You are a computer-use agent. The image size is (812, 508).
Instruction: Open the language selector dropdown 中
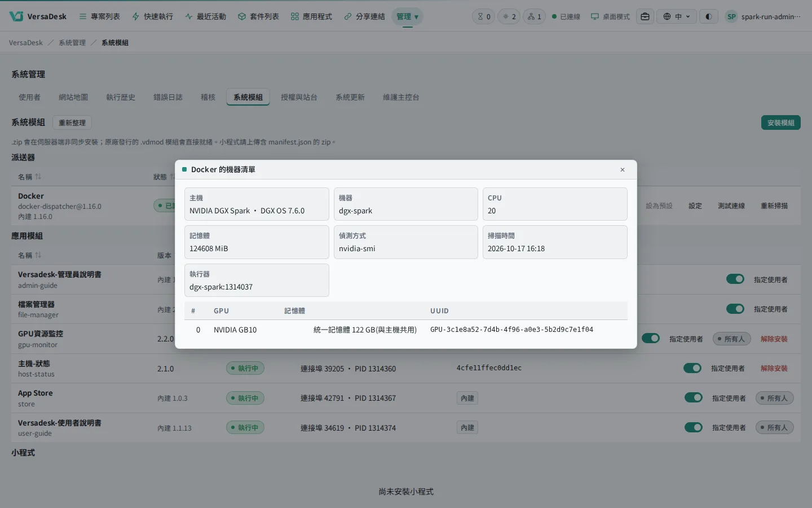pyautogui.click(x=677, y=16)
